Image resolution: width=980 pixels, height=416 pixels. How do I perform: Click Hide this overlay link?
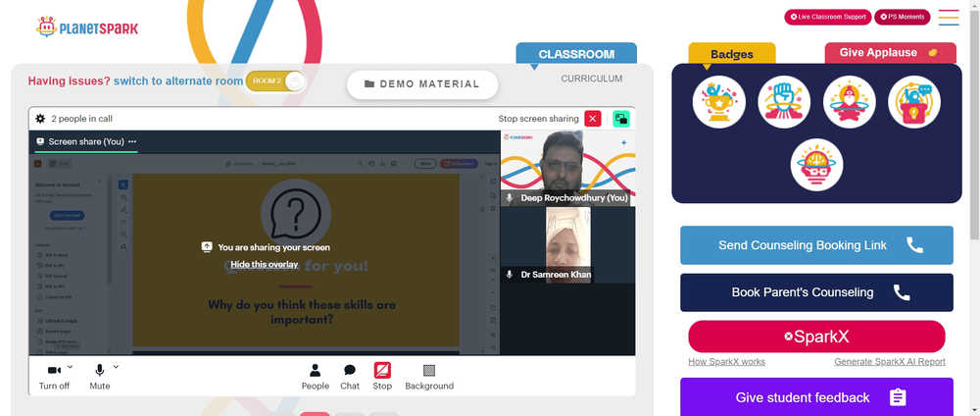point(264,264)
